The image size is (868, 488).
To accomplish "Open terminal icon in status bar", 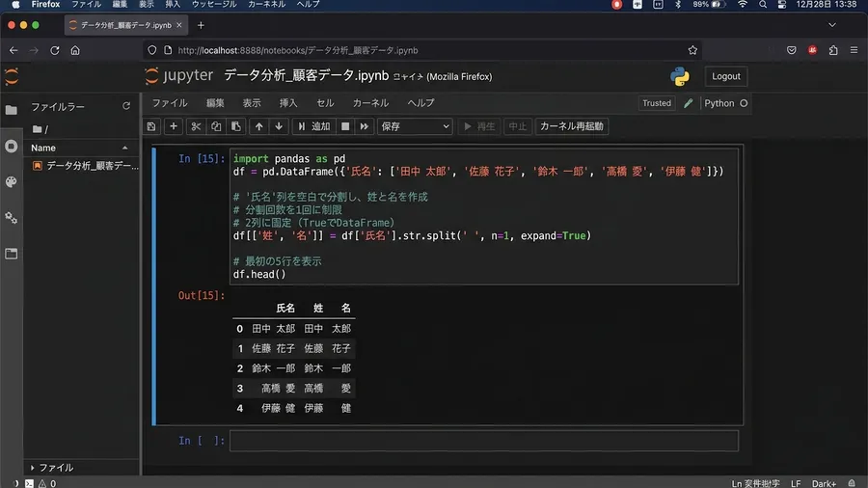I will pyautogui.click(x=29, y=483).
